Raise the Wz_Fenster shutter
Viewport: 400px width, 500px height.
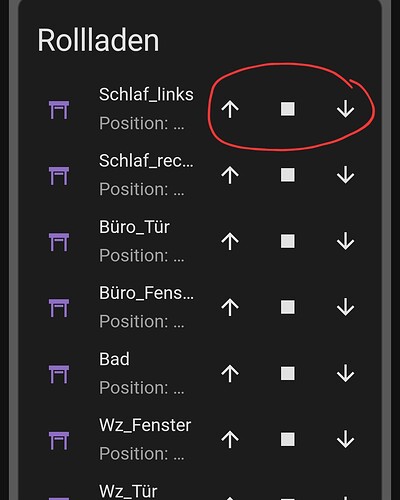[x=230, y=439]
